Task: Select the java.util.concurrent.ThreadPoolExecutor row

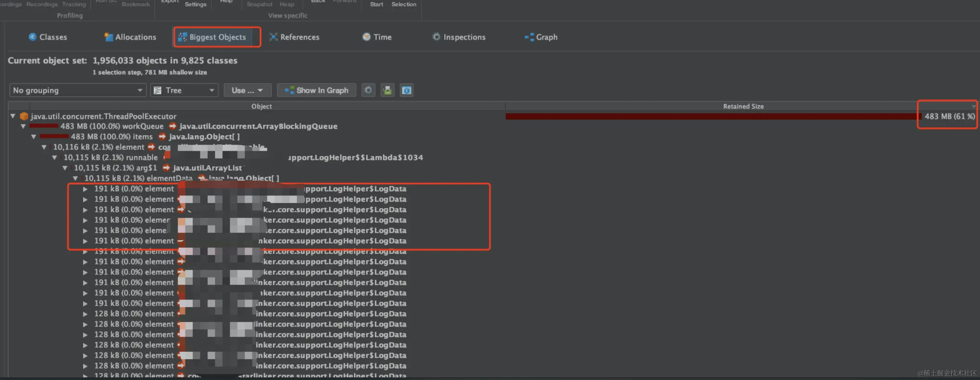Action: click(103, 116)
